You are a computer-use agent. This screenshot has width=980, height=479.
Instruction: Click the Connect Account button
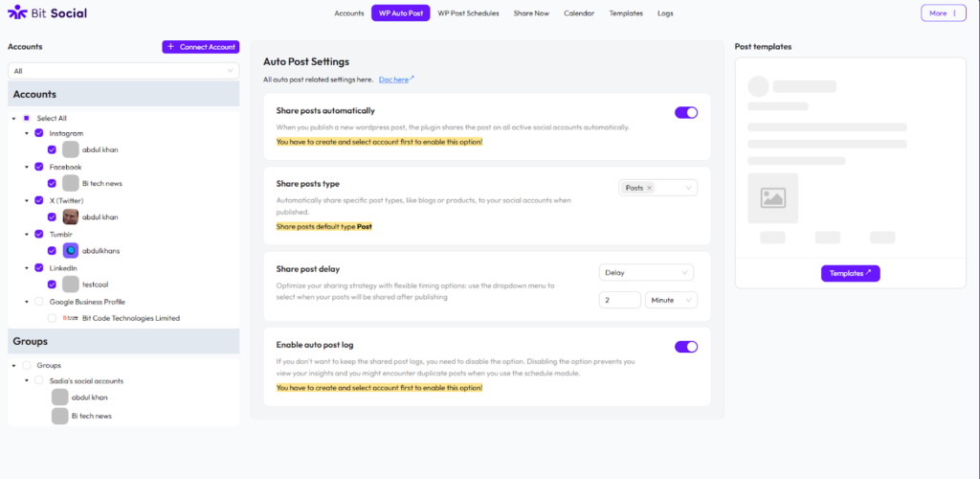200,46
